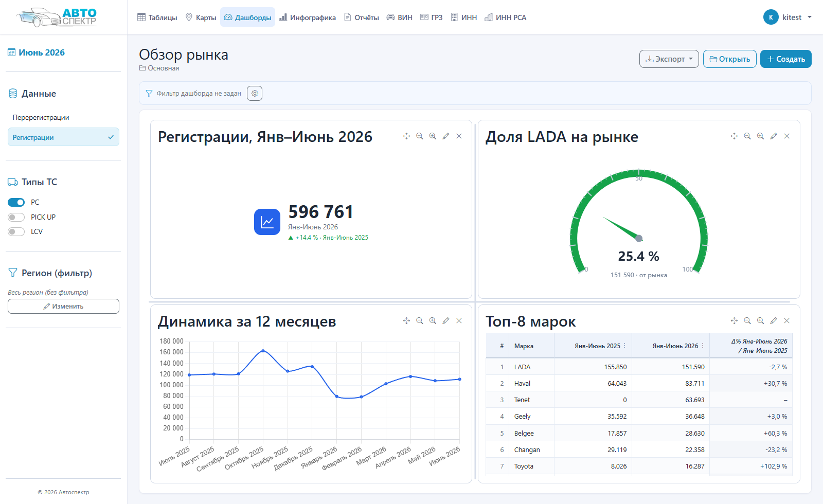Open the ИНН tab
823x504 pixels.
click(x=464, y=17)
